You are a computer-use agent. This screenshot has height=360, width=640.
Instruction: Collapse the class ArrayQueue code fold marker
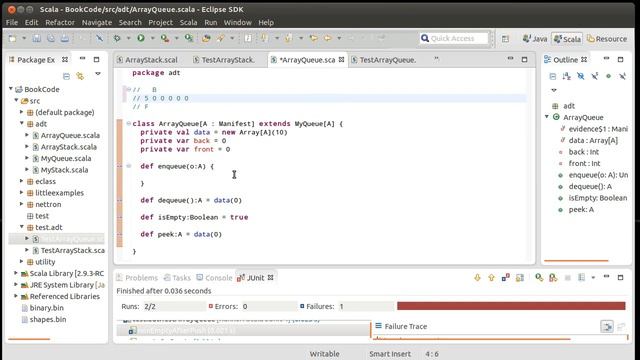pos(129,123)
